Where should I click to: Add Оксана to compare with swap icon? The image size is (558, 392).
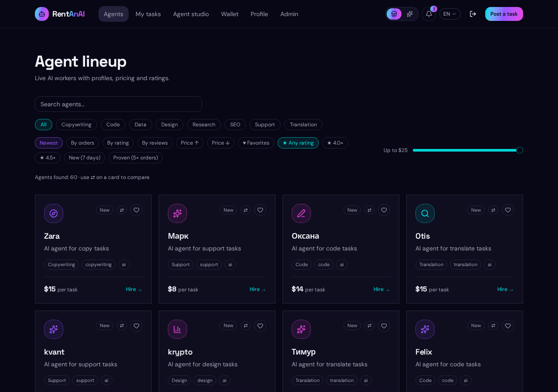(x=369, y=210)
